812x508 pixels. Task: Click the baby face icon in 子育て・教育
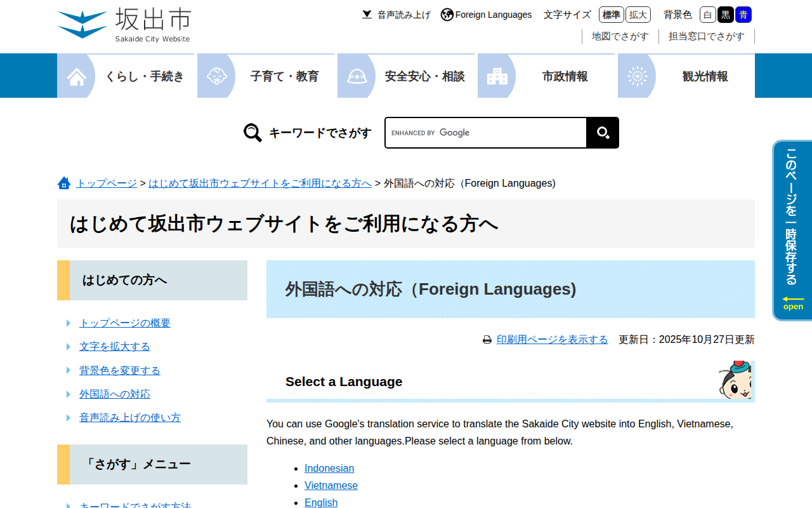(217, 77)
